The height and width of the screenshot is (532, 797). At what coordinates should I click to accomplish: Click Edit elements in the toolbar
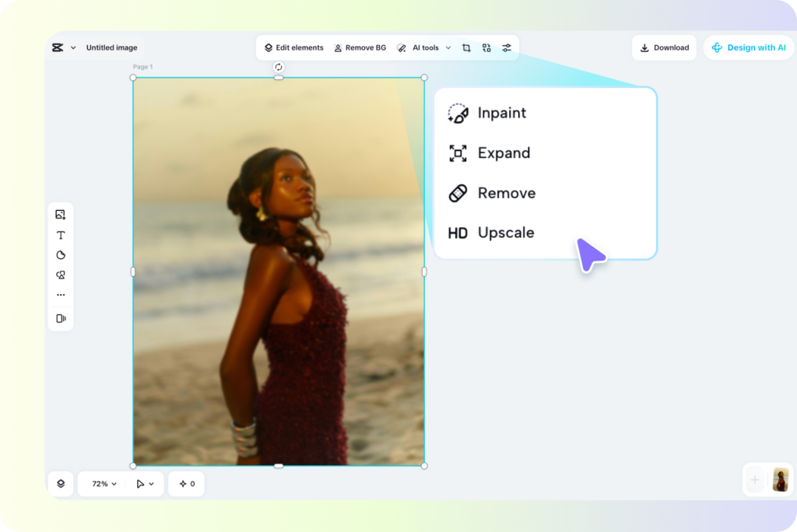293,47
